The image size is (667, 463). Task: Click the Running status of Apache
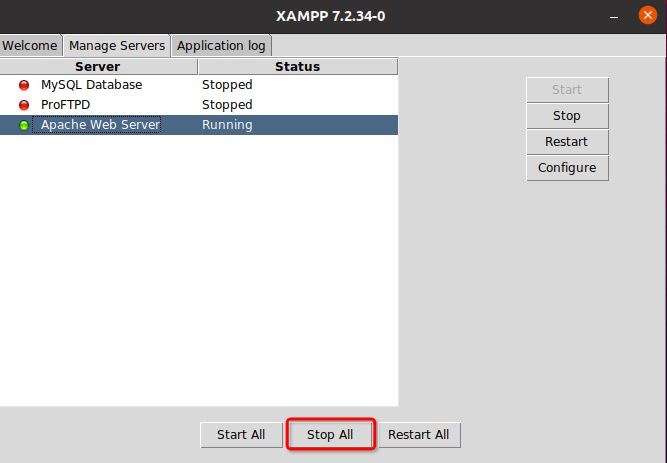tap(227, 125)
